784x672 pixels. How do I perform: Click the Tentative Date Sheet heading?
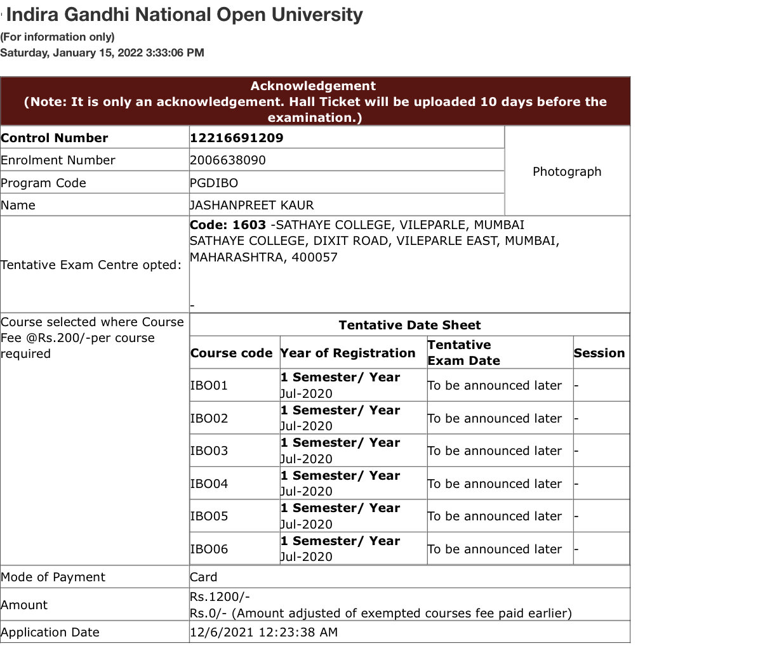[409, 325]
